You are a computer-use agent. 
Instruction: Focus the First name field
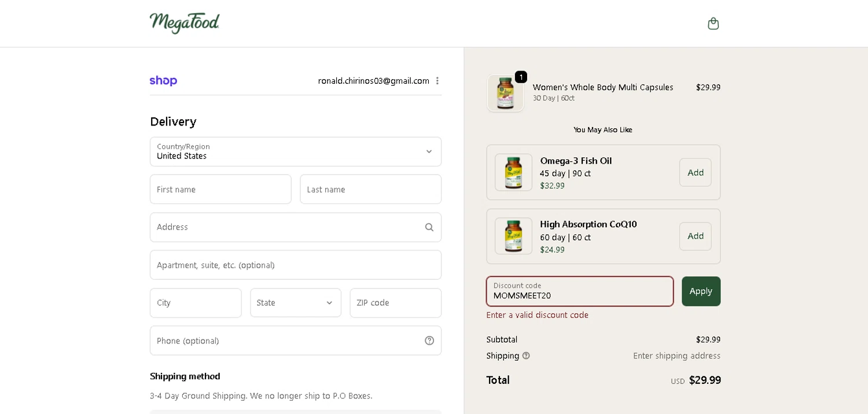(220, 189)
